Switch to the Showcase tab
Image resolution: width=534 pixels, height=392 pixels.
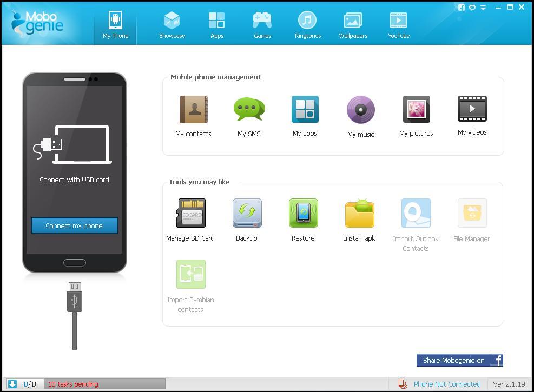point(172,24)
